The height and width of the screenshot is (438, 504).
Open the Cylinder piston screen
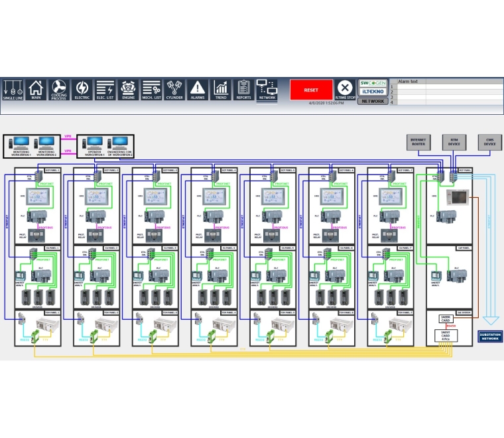point(174,90)
